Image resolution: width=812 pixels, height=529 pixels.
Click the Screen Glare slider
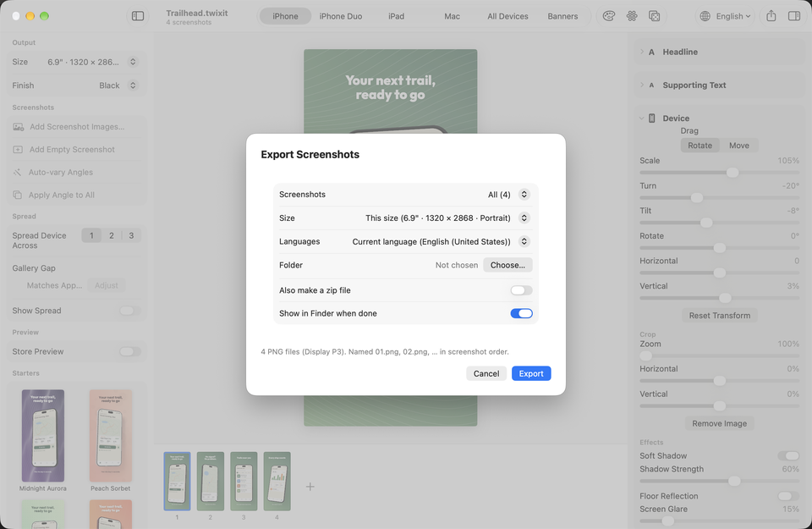click(x=719, y=521)
